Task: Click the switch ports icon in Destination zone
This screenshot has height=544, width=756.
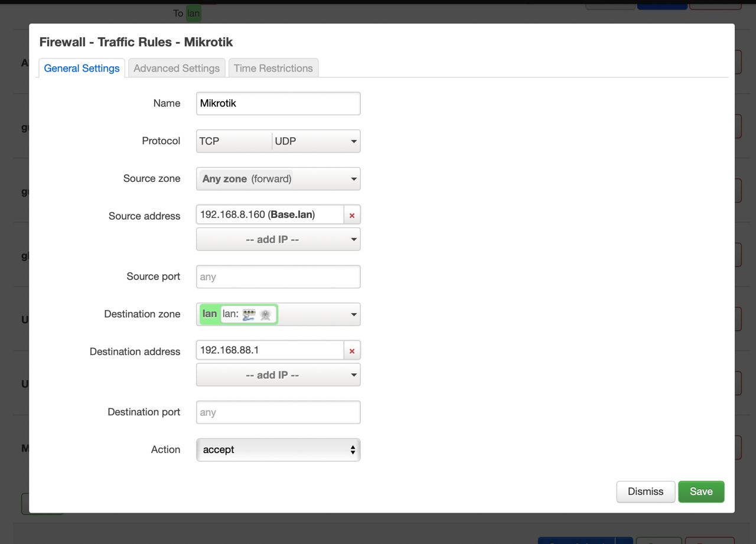Action: [249, 314]
